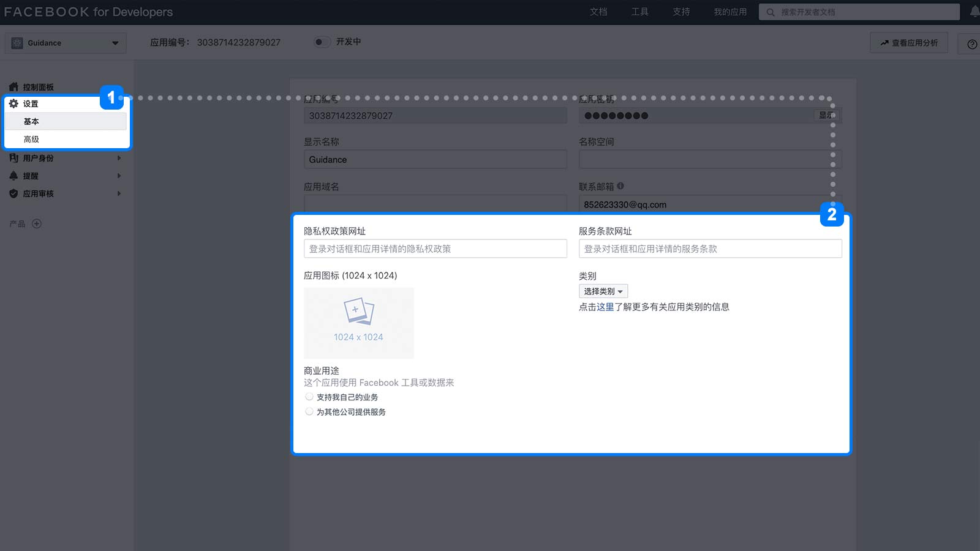Click the 查看应用分析 button
Viewport: 980px width, 551px height.
909,43
